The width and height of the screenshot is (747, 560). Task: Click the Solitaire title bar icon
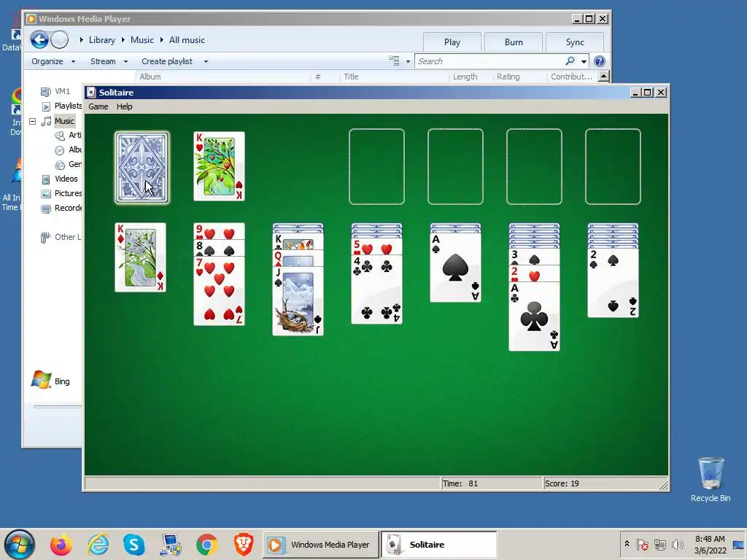click(x=91, y=93)
